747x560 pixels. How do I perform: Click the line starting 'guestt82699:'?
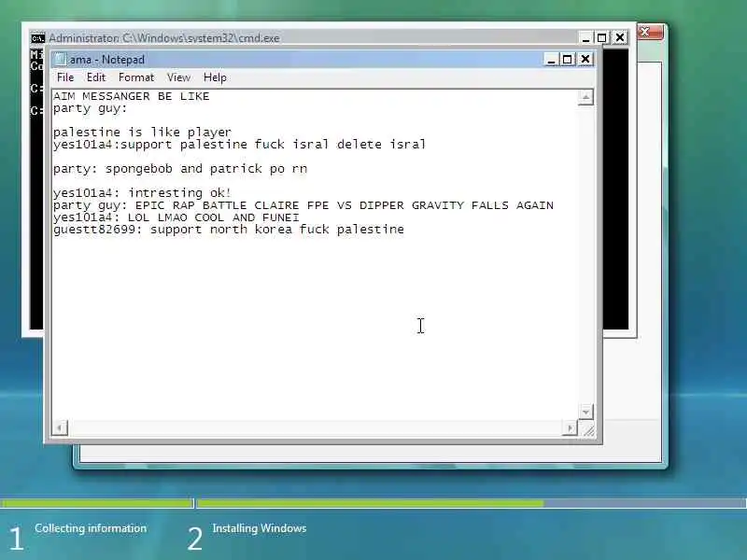229,230
